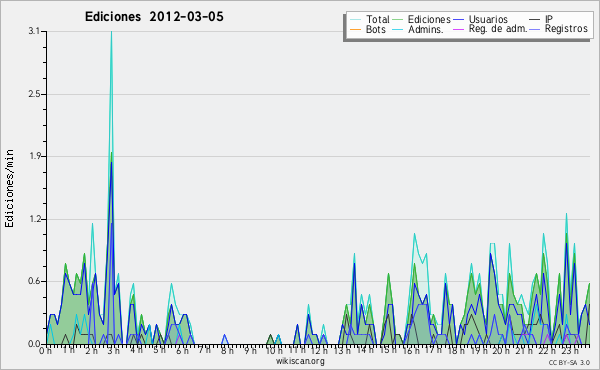Click the orange Bots legend line swatch
The width and height of the screenshot is (600, 370).
(x=355, y=29)
